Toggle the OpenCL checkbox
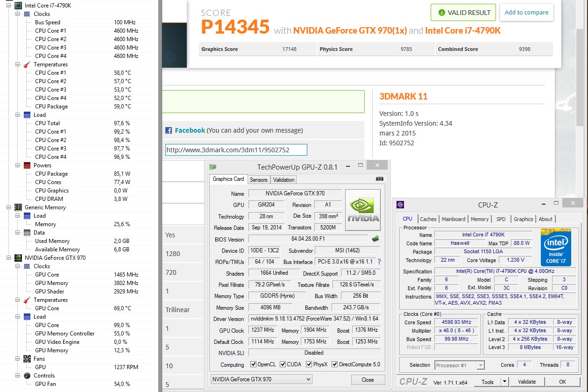 point(253,364)
